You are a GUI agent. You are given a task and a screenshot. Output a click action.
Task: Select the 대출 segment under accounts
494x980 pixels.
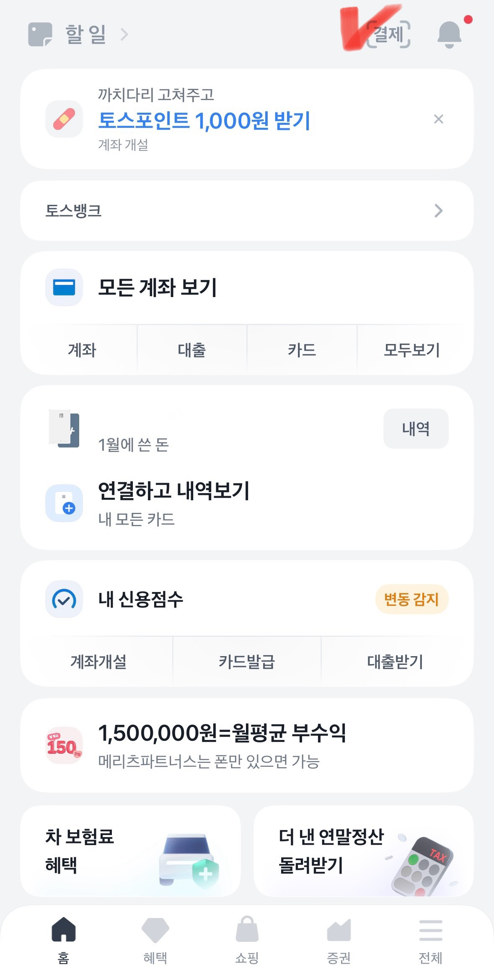pos(192,350)
